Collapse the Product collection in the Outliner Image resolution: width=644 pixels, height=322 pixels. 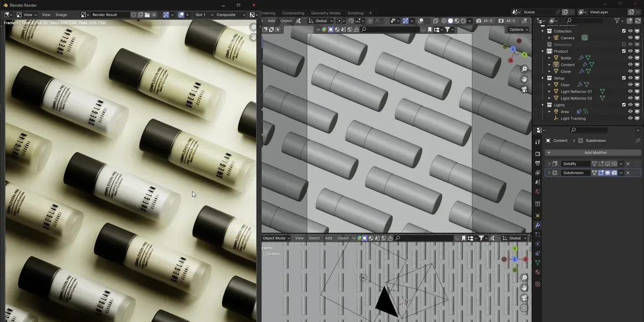(542, 51)
